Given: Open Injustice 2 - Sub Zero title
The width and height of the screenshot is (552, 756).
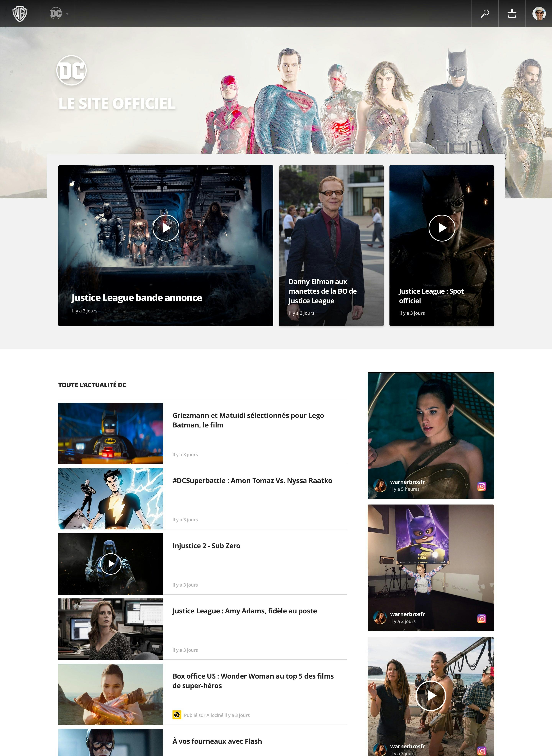Looking at the screenshot, I should pyautogui.click(x=206, y=546).
